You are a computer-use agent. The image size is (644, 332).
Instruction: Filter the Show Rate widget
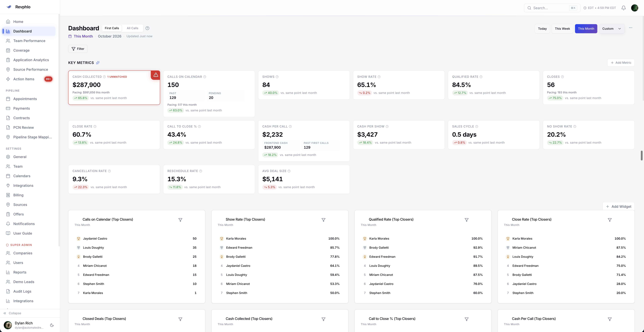click(x=323, y=220)
